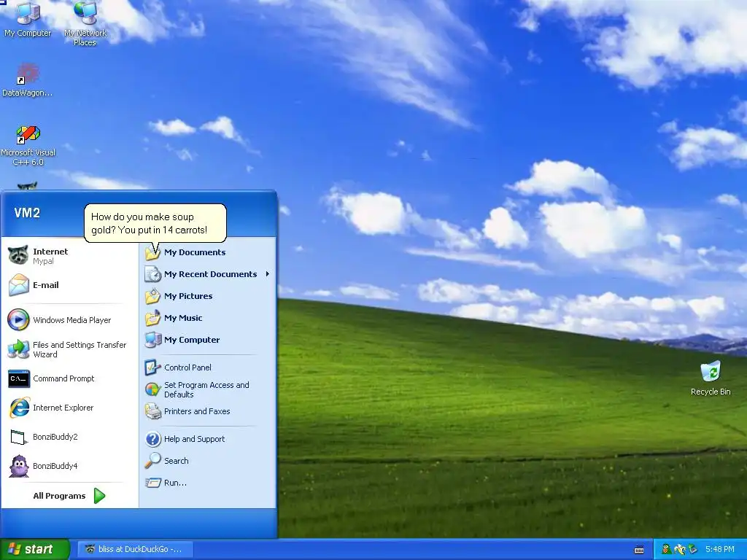Open My Pictures folder
This screenshot has height=560, width=747.
tap(208, 296)
